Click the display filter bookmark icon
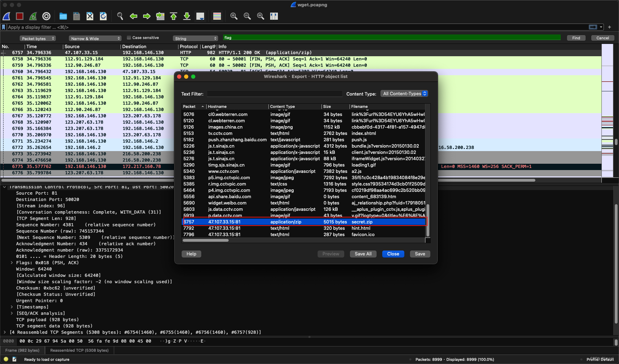Image resolution: width=619 pixels, height=364 pixels. [4, 27]
